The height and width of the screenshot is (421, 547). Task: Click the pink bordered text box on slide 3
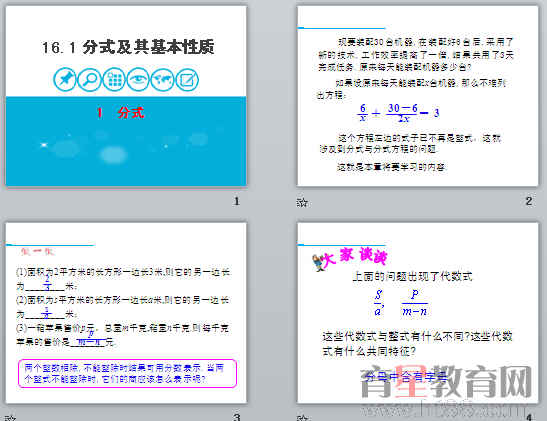pos(127,373)
